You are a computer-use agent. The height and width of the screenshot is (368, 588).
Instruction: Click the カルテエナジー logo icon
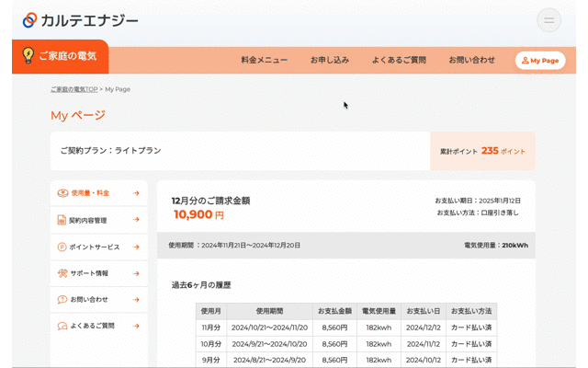pos(29,20)
